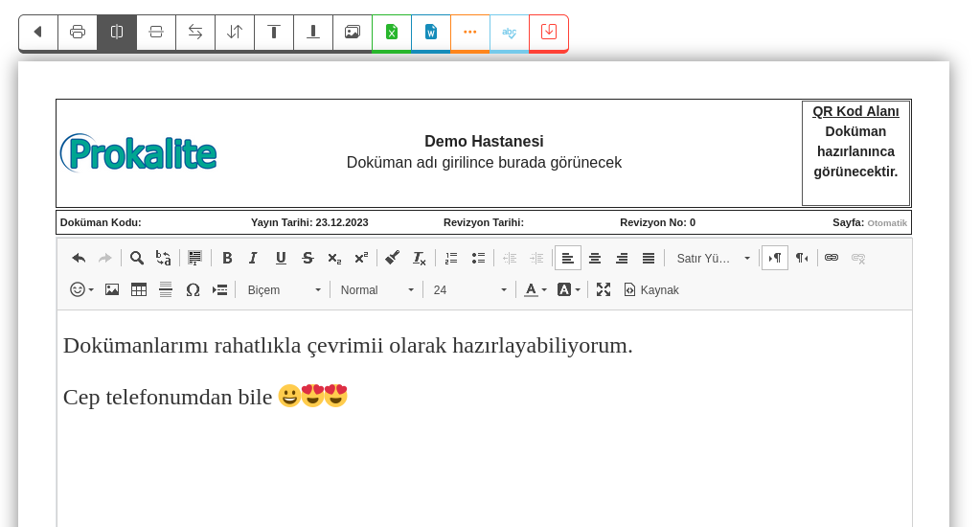The image size is (980, 527).
Task: Click the Select All icon
Action: click(195, 258)
